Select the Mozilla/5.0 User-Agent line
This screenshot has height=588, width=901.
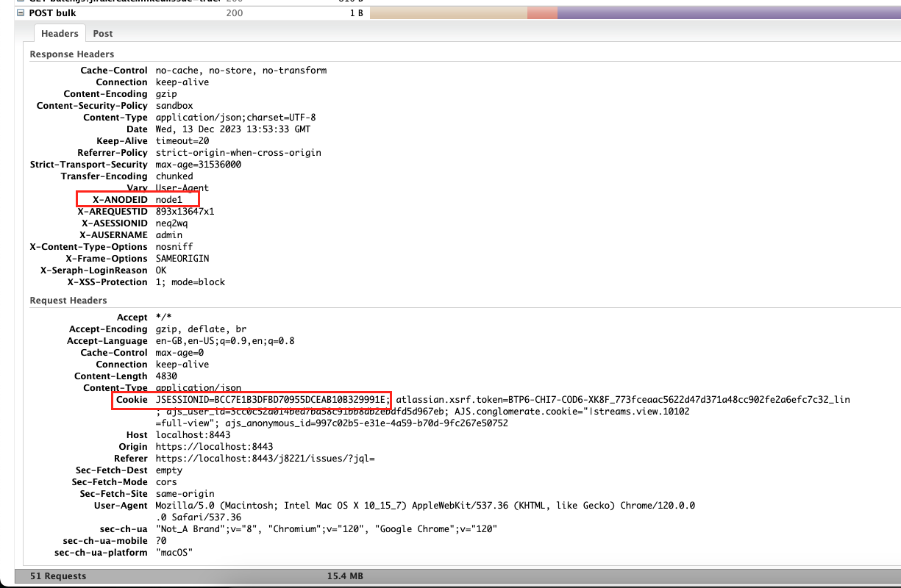click(x=425, y=506)
